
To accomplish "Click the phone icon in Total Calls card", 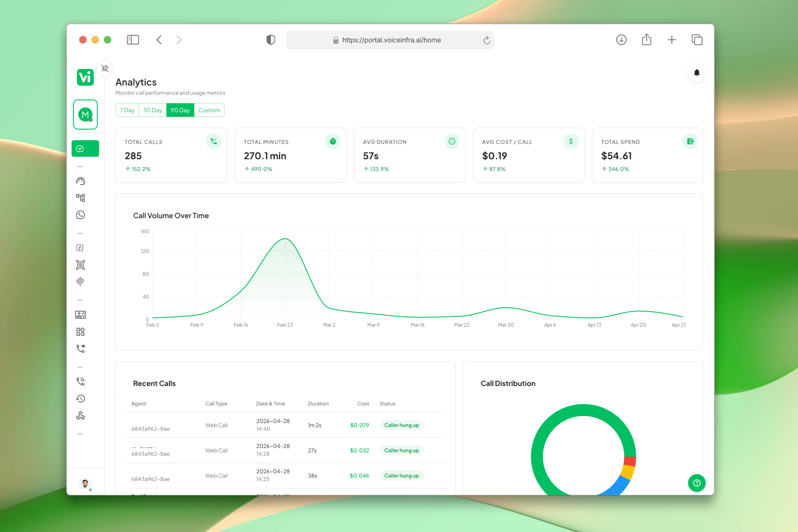I will tap(214, 141).
